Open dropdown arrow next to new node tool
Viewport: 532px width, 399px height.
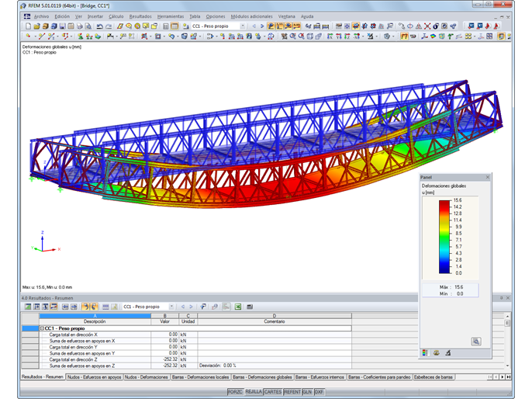(x=36, y=36)
